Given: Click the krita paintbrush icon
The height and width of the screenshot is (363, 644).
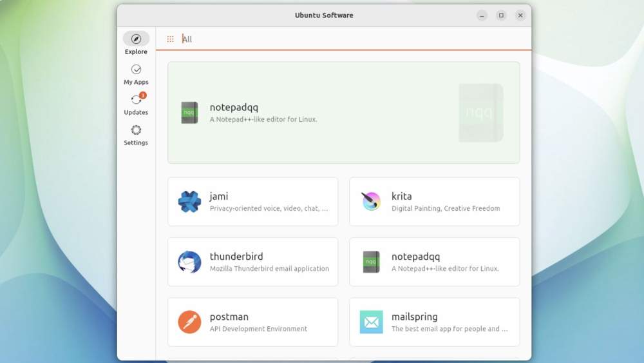Looking at the screenshot, I should [371, 201].
